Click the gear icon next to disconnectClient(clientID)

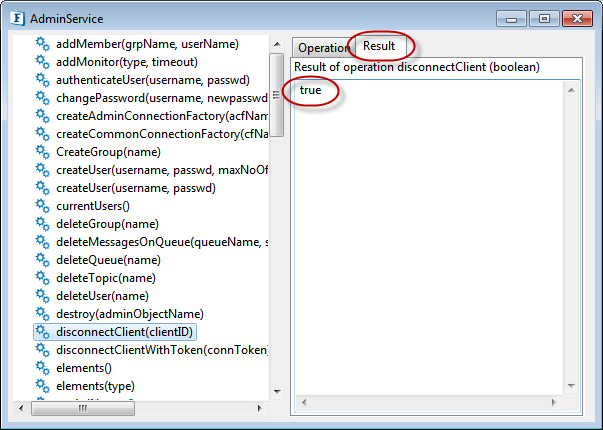[x=42, y=332]
